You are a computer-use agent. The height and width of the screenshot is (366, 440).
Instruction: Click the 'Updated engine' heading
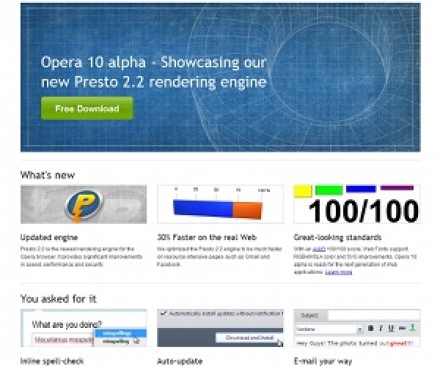click(49, 237)
